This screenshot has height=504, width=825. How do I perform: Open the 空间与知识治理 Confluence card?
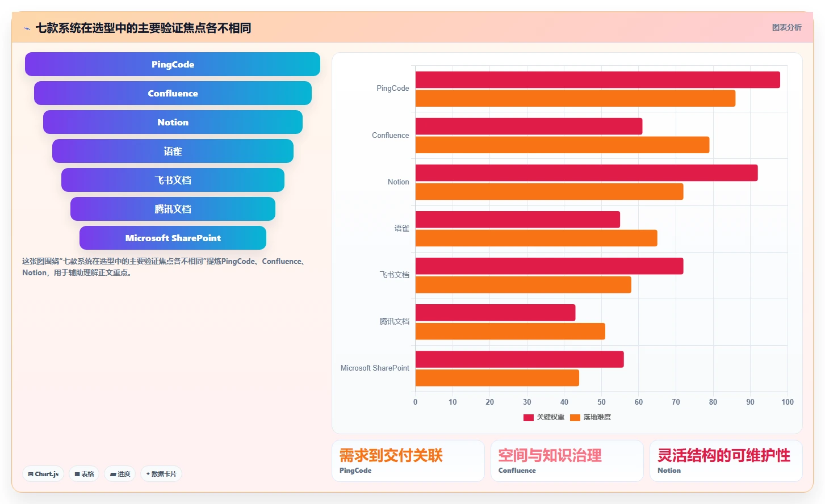tap(567, 461)
